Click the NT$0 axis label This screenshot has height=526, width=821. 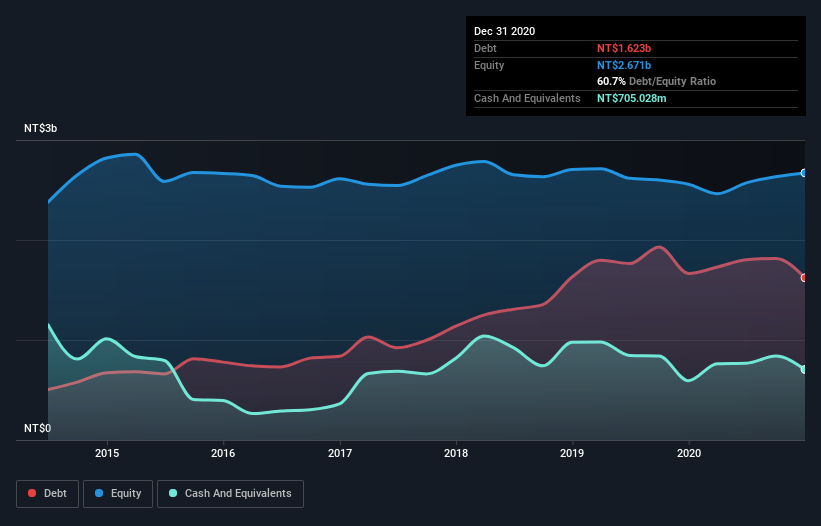tap(38, 428)
